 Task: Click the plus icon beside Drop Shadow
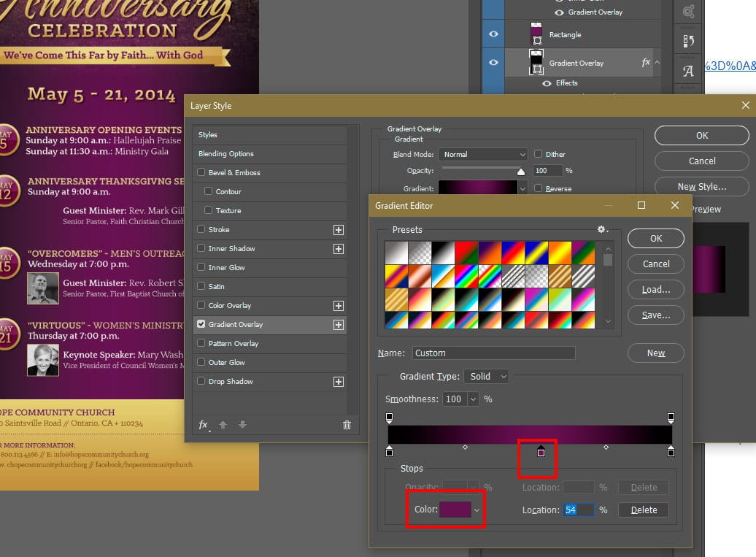point(338,381)
